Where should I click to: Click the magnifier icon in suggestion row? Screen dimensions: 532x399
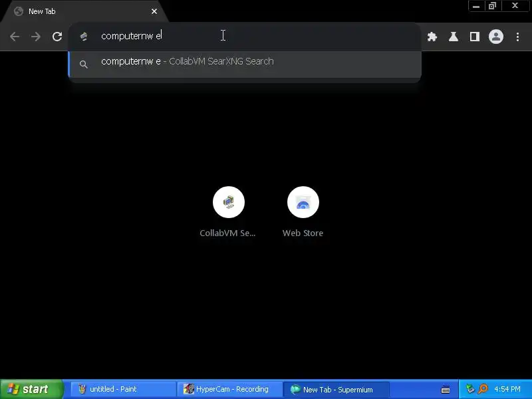[x=84, y=64]
